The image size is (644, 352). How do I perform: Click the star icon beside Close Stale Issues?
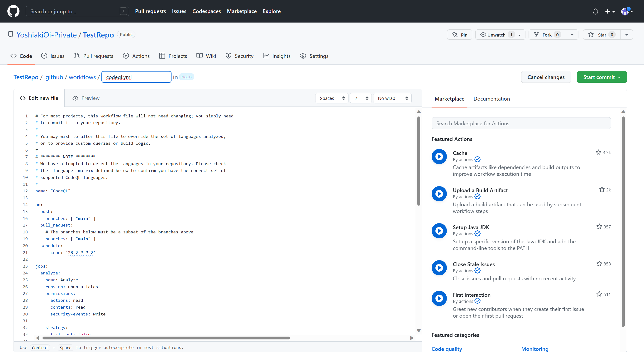[x=599, y=264]
